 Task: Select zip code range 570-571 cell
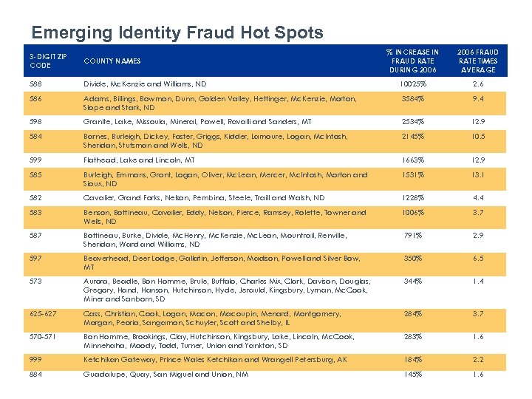point(41,336)
